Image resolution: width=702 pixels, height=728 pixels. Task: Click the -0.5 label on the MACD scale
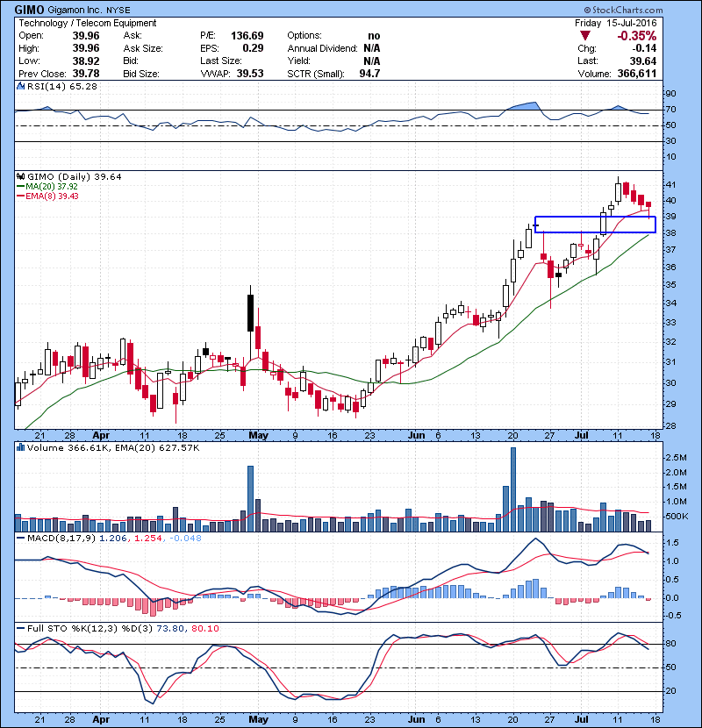(x=674, y=616)
